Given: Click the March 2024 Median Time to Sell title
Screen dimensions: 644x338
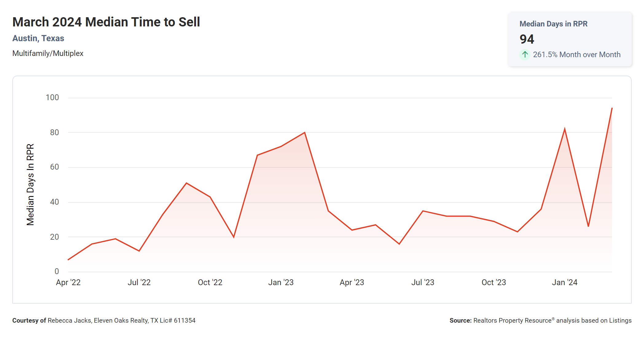Looking at the screenshot, I should tap(106, 22).
